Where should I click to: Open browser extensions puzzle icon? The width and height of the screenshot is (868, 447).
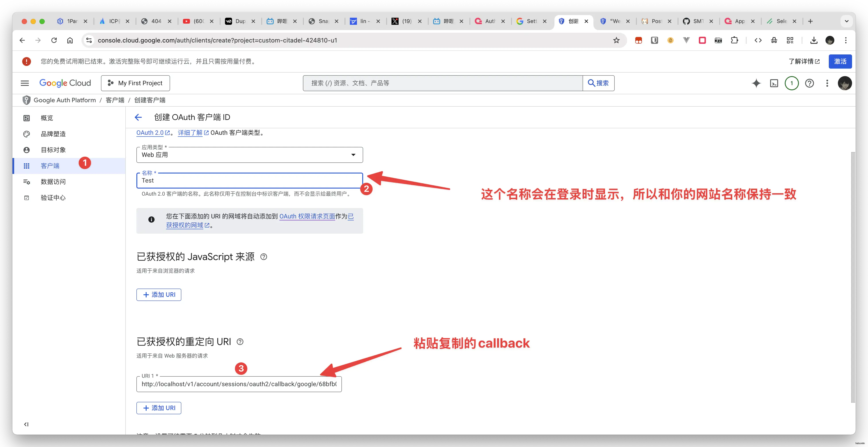tap(734, 40)
